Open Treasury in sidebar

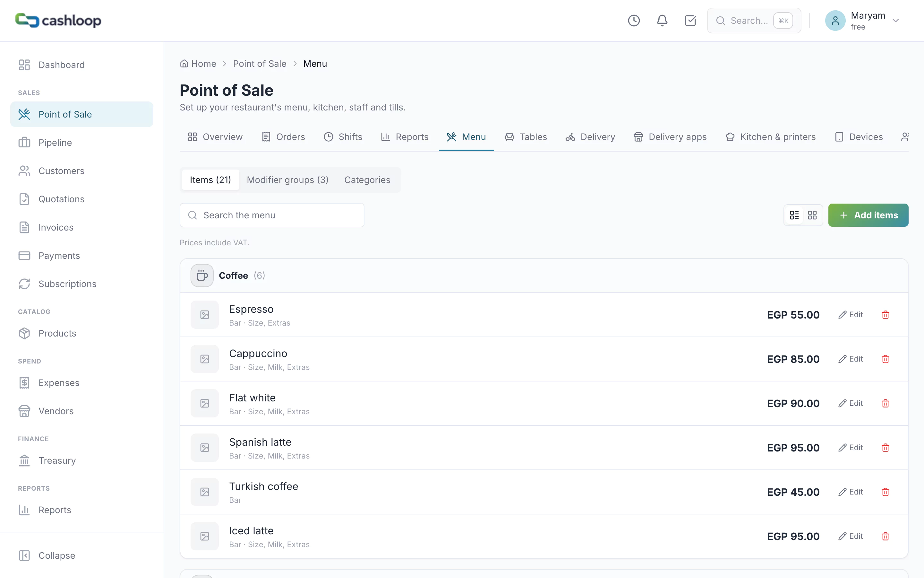click(x=82, y=461)
